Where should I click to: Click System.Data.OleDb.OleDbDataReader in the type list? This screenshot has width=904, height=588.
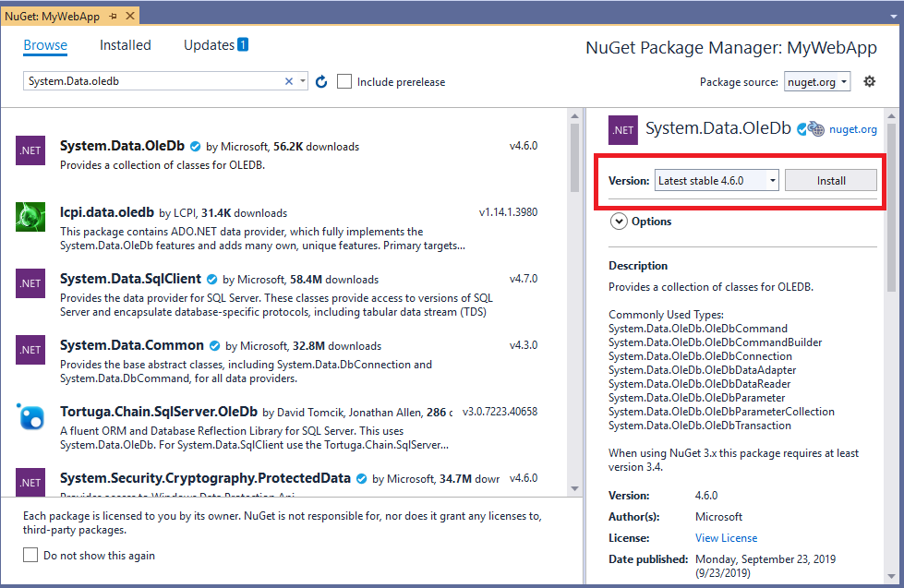[x=699, y=384]
